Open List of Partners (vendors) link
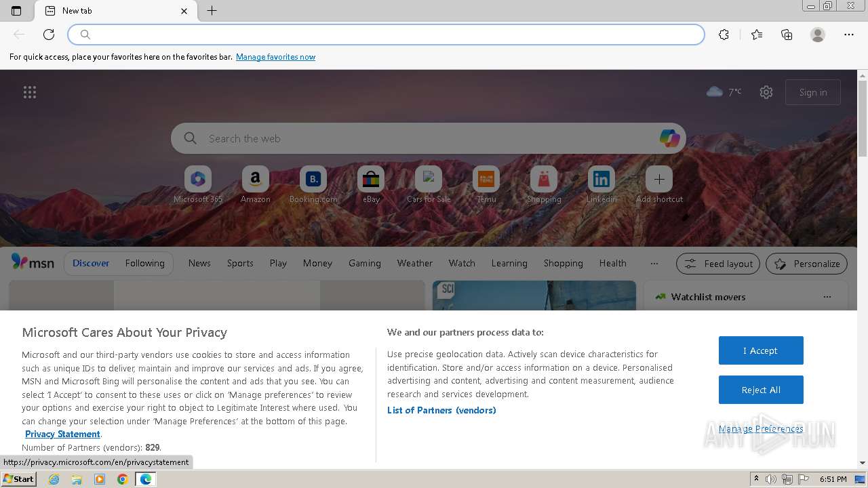Screen dimensions: 868x488 pyautogui.click(x=441, y=410)
